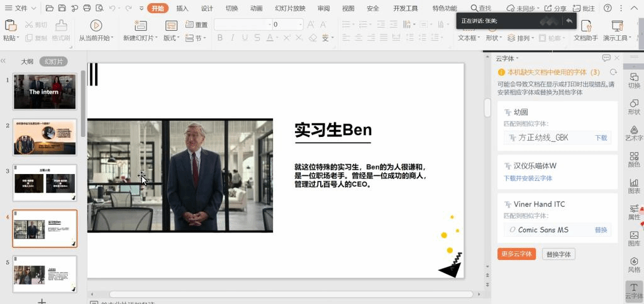Open the 切换 ribbon tab
The height and width of the screenshot is (304, 644).
(x=231, y=8)
